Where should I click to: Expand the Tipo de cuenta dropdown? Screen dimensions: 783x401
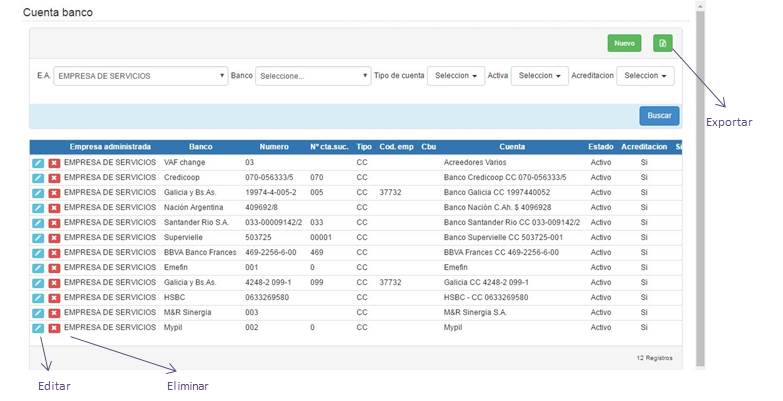point(455,76)
